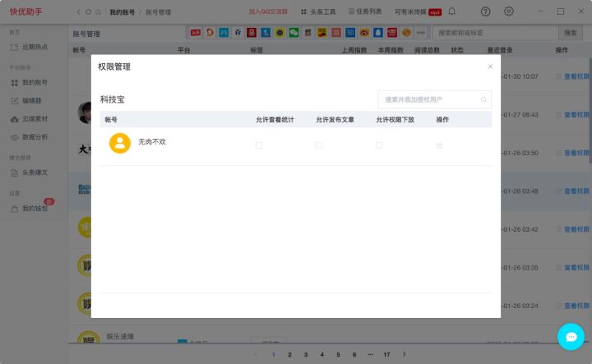Expand the pagination ellipsis
592x364 pixels.
[370, 354]
